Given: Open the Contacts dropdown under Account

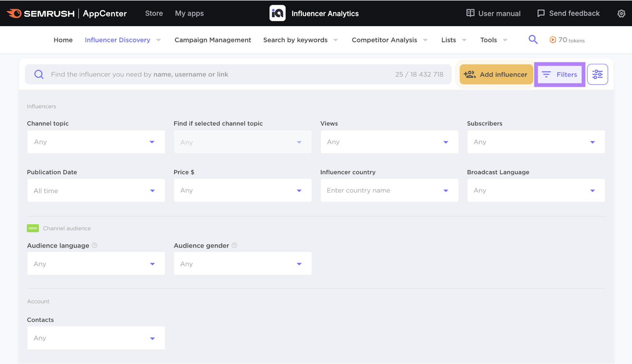Looking at the screenshot, I should click(x=96, y=338).
